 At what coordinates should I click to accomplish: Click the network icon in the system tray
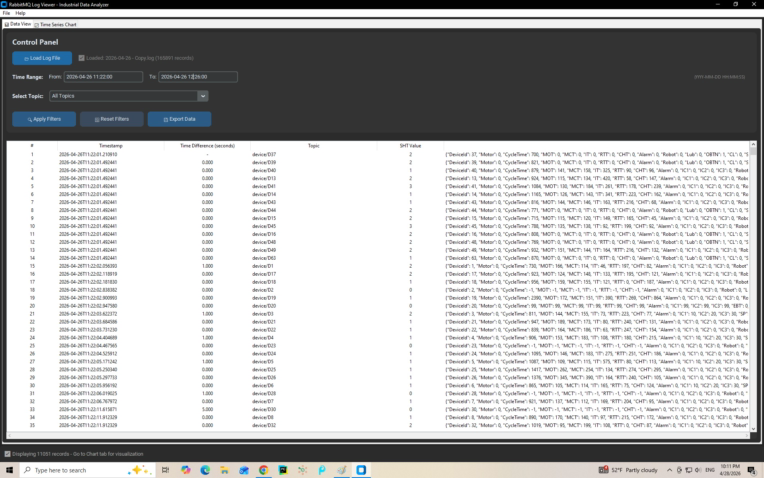coord(688,470)
